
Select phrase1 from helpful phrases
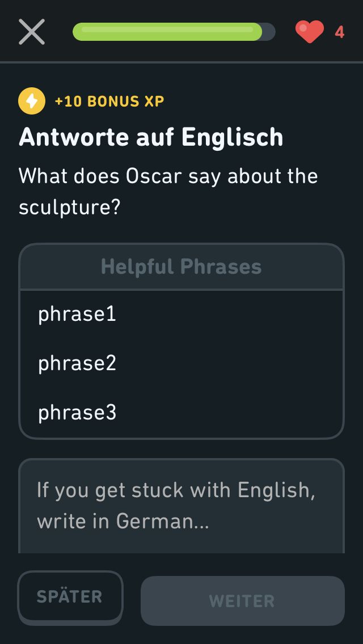pos(77,313)
